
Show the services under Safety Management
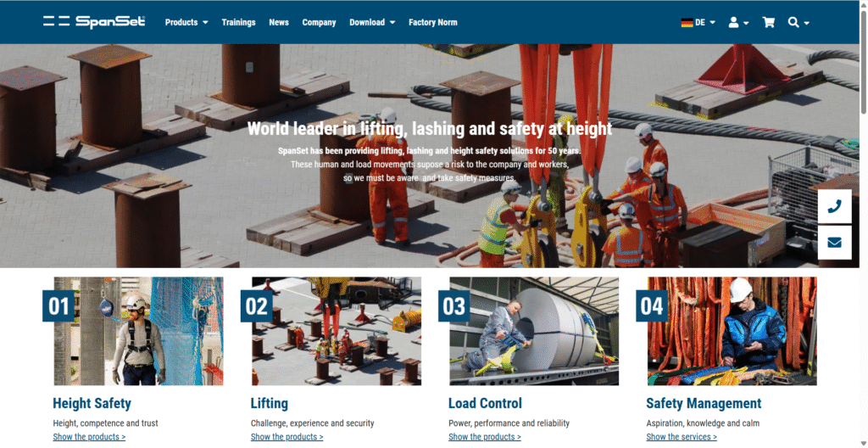[x=682, y=437]
